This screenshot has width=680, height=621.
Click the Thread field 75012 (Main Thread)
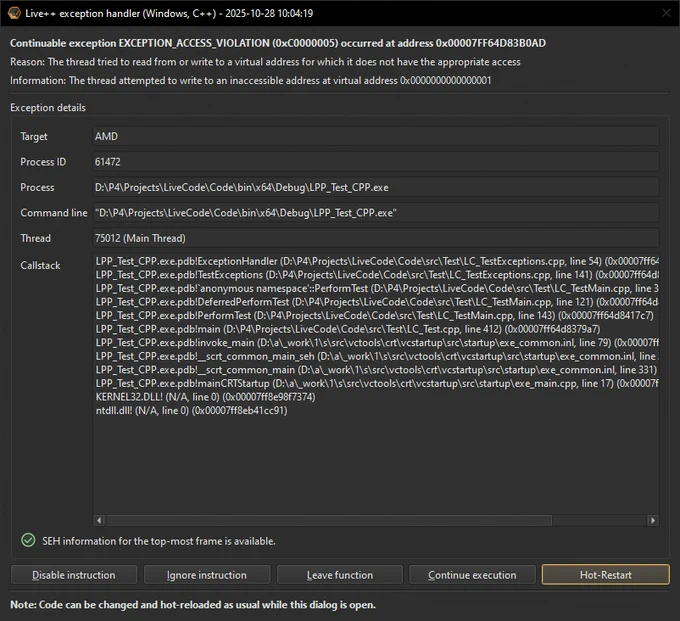[x=376, y=238]
